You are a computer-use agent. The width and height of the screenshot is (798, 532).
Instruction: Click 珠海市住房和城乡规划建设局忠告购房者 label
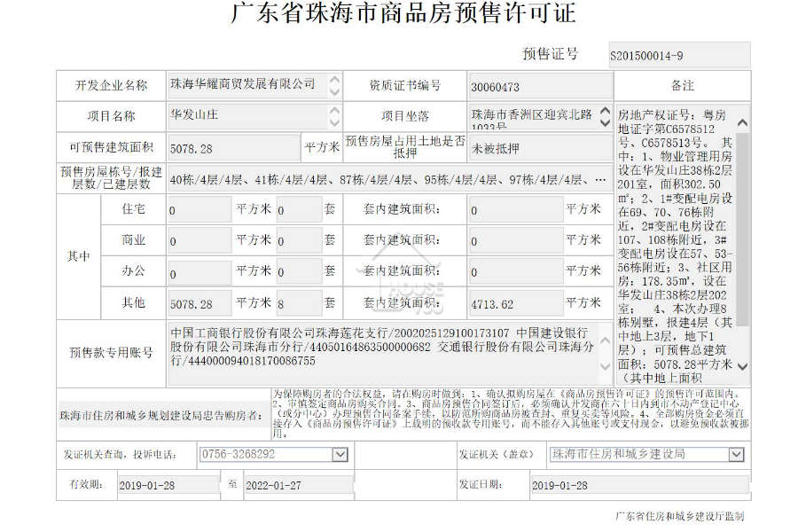coord(160,416)
